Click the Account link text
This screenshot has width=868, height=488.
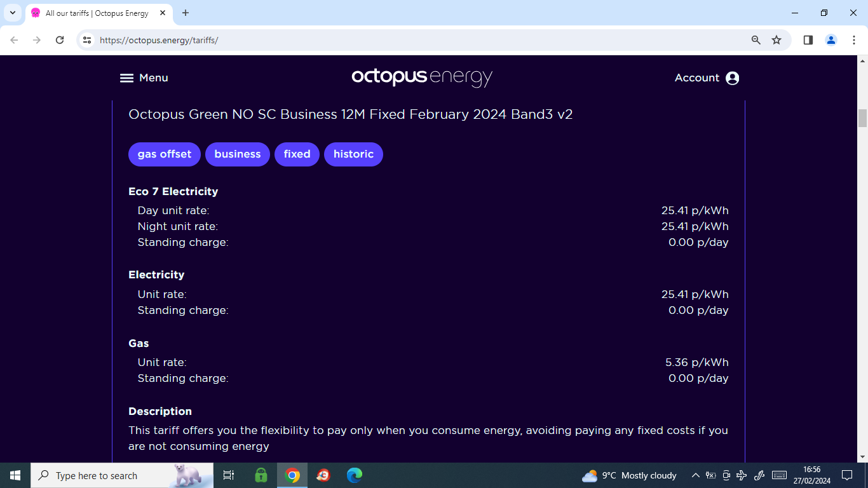tap(697, 78)
